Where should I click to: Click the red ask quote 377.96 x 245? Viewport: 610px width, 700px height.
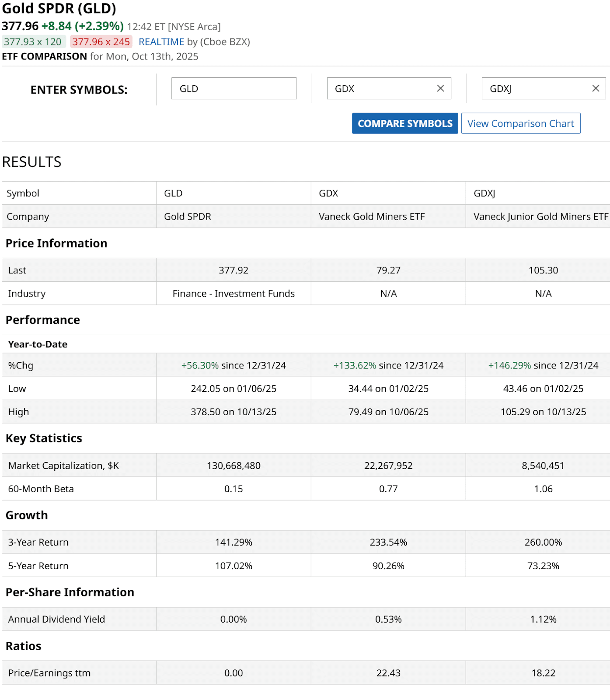pos(101,42)
